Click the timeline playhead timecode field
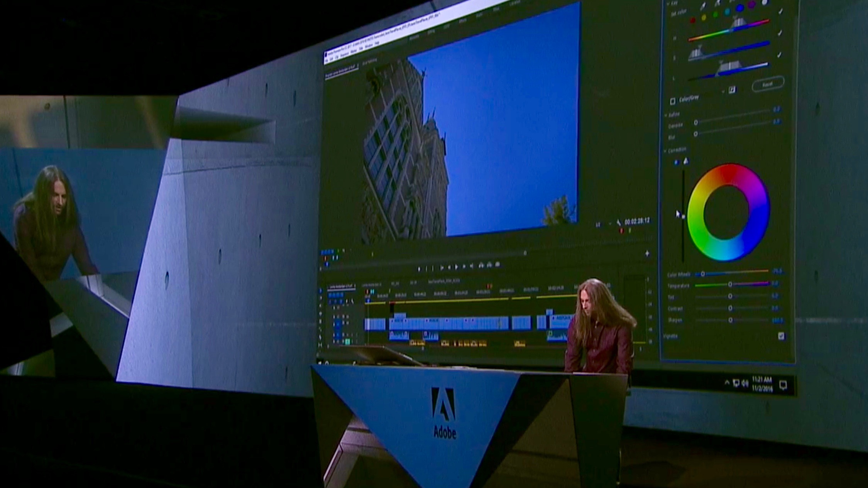 [336, 295]
